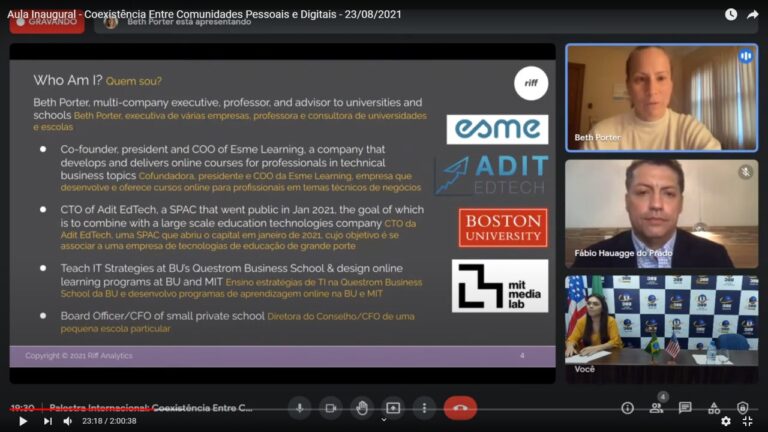This screenshot has height=432, width=768.
Task: Toggle the meeting camera button
Action: click(x=330, y=407)
